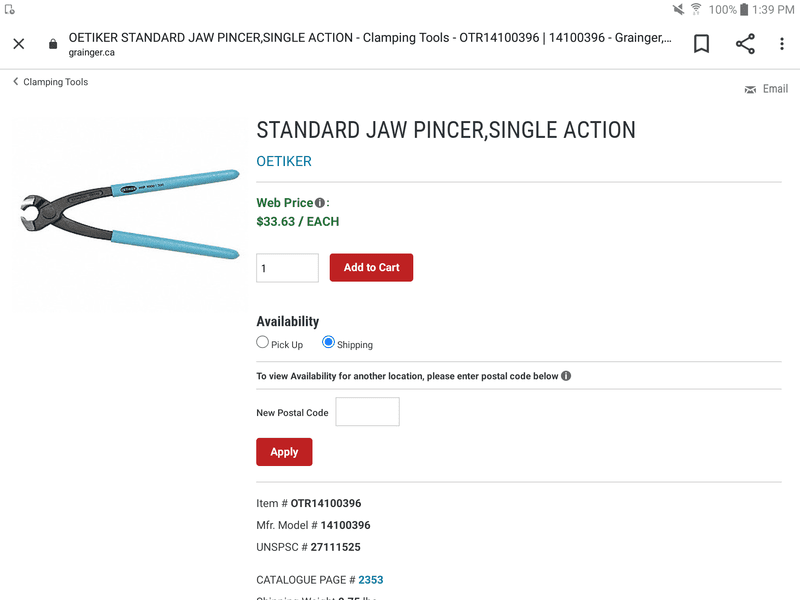
Task: Select the STANDARD JAW PINCER heading
Action: click(446, 130)
